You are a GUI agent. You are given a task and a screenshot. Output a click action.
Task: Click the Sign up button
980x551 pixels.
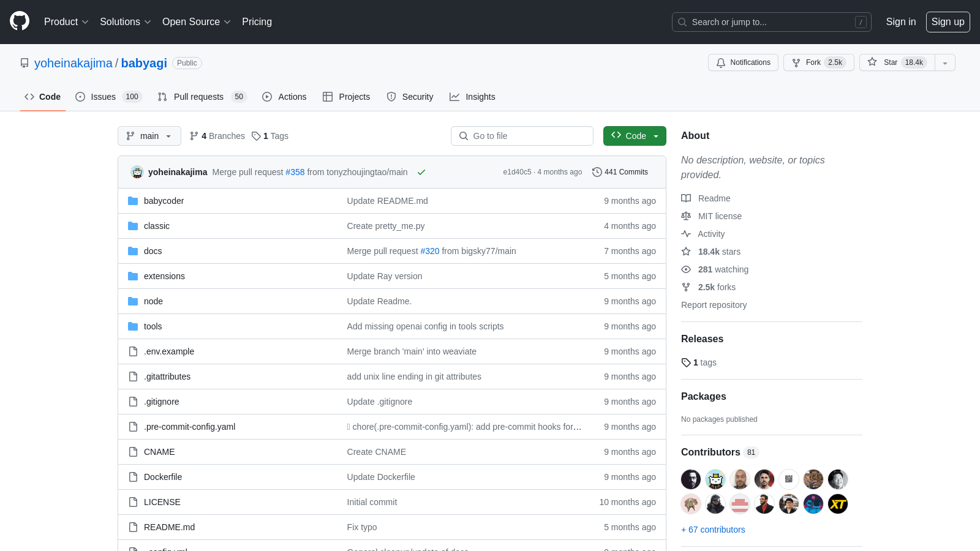(948, 21)
